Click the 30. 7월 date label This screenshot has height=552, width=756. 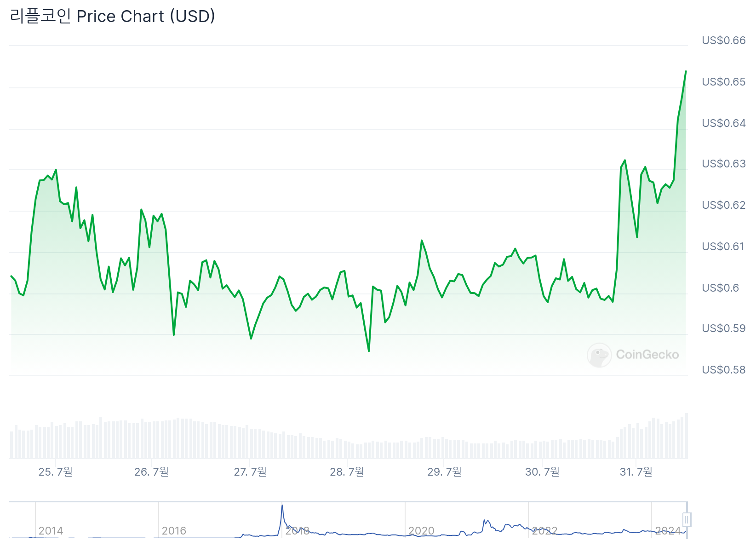tap(542, 472)
